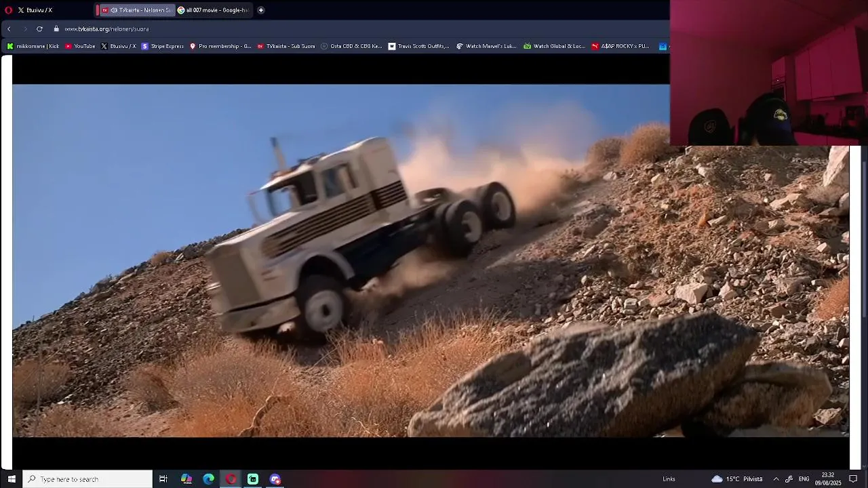Launch Microsoft Edge from the taskbar
The image size is (868, 488).
pos(209,479)
